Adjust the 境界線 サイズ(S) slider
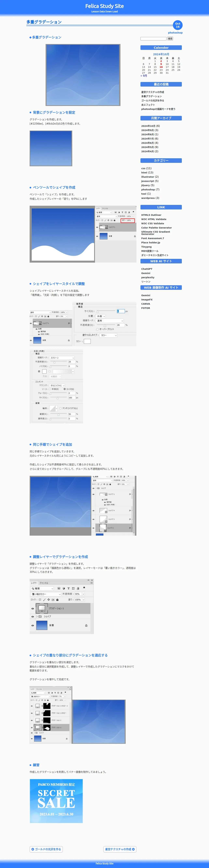 coord(106,311)
